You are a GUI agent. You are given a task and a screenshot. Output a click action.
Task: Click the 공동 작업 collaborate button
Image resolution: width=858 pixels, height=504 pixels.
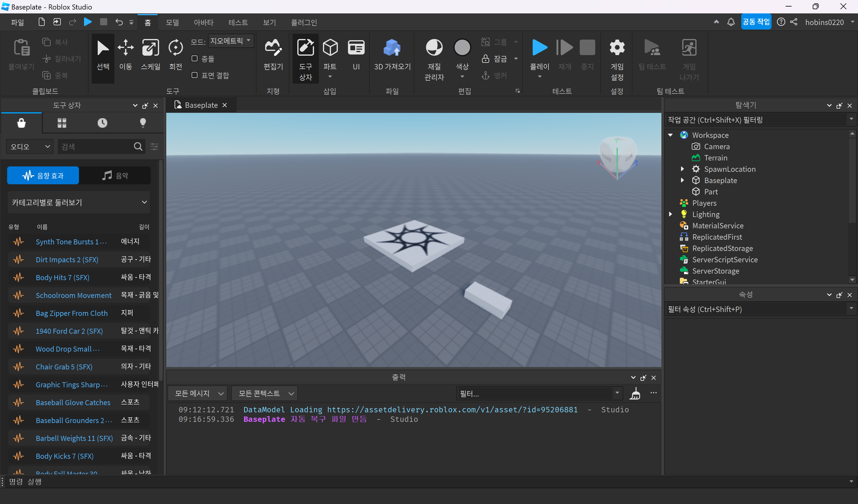[756, 22]
